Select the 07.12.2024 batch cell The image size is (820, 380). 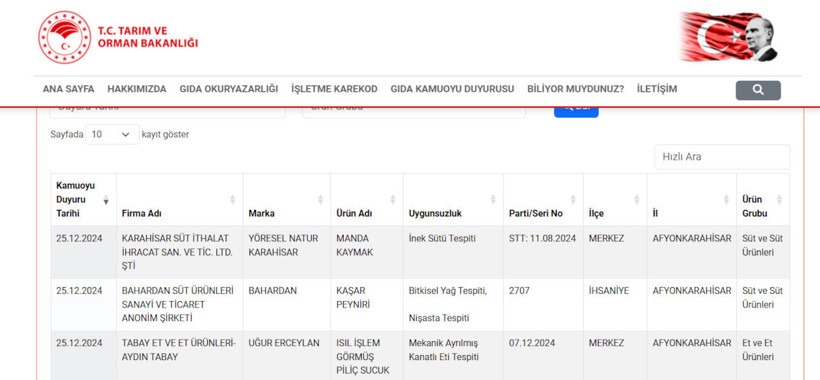coord(543,355)
